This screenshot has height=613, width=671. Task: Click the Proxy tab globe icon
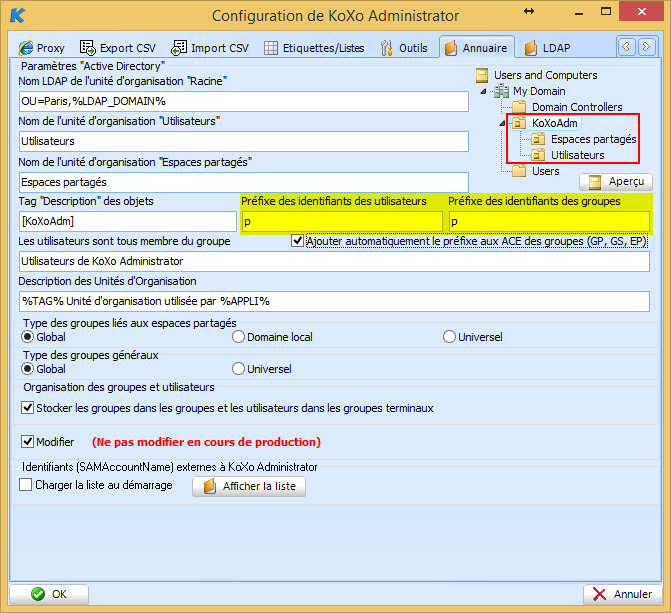click(26, 48)
